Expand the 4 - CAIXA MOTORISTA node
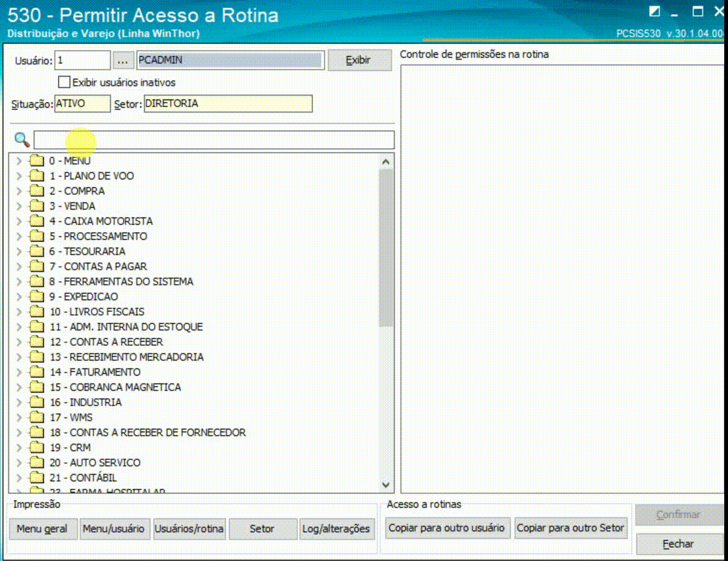Viewport: 728px width, 561px height. 19,221
